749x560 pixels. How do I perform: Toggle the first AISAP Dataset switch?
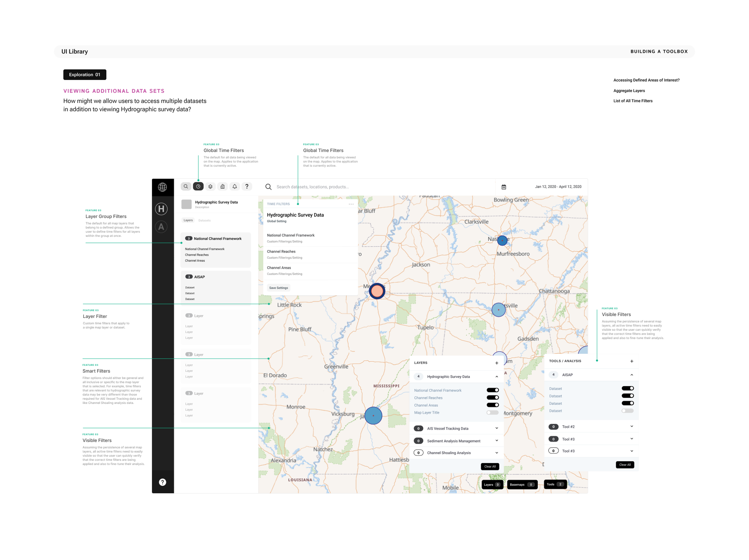pyautogui.click(x=628, y=388)
